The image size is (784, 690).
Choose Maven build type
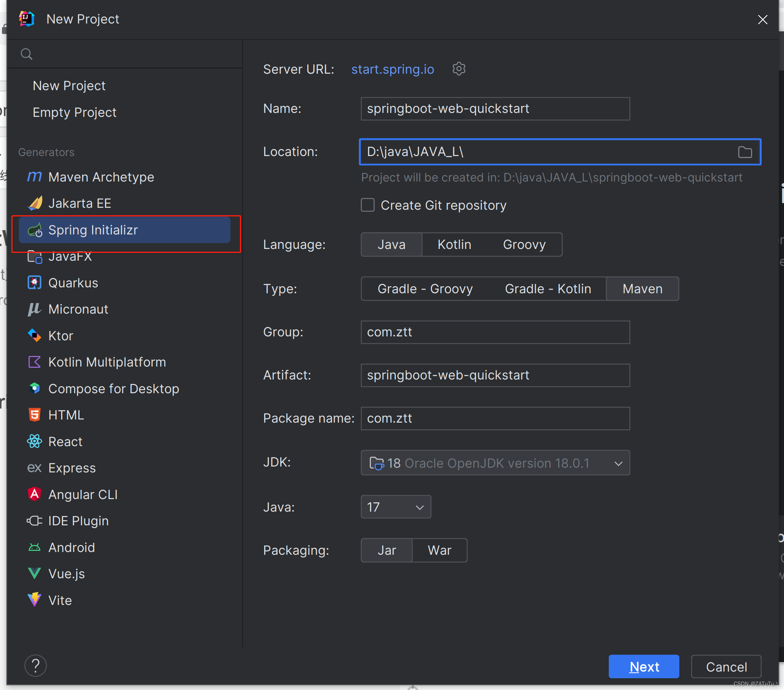point(642,289)
